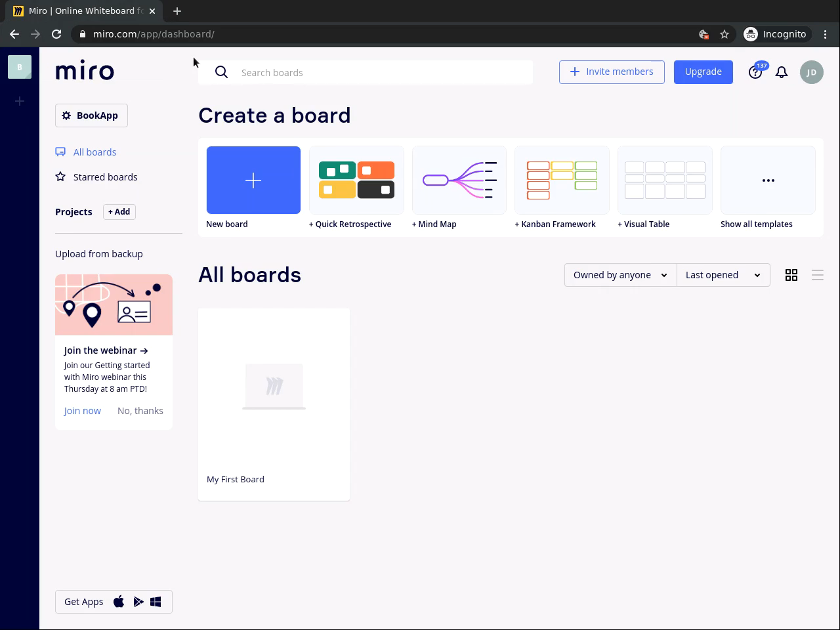Viewport: 840px width, 630px height.
Task: Bookmark this page with star
Action: click(x=724, y=34)
